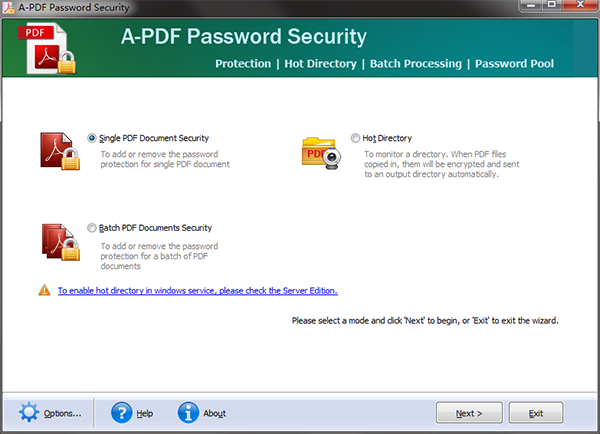The height and width of the screenshot is (434, 600).
Task: Open the Protection header item
Action: coord(243,64)
